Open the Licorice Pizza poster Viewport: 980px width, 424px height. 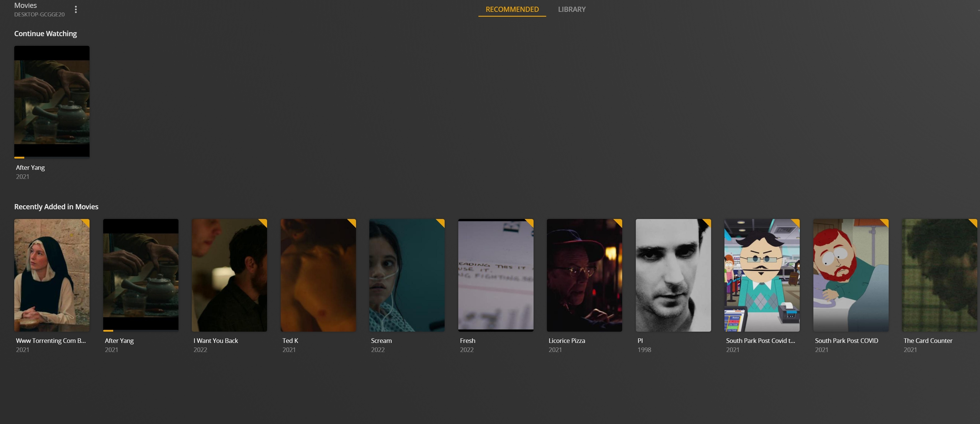[x=584, y=275]
